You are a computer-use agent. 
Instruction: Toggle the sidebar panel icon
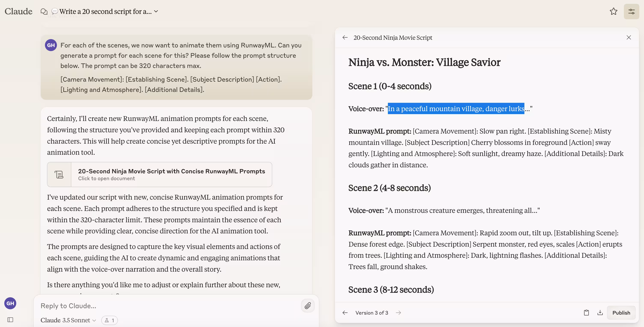pos(10,320)
